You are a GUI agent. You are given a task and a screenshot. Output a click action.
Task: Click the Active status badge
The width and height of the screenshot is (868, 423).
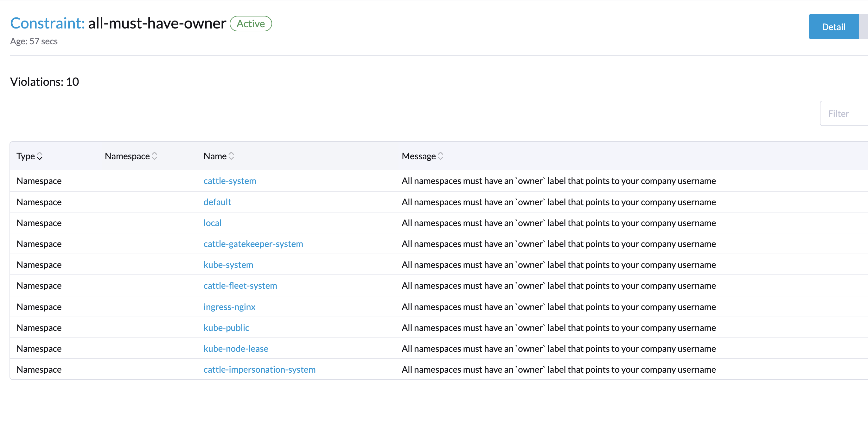point(251,23)
